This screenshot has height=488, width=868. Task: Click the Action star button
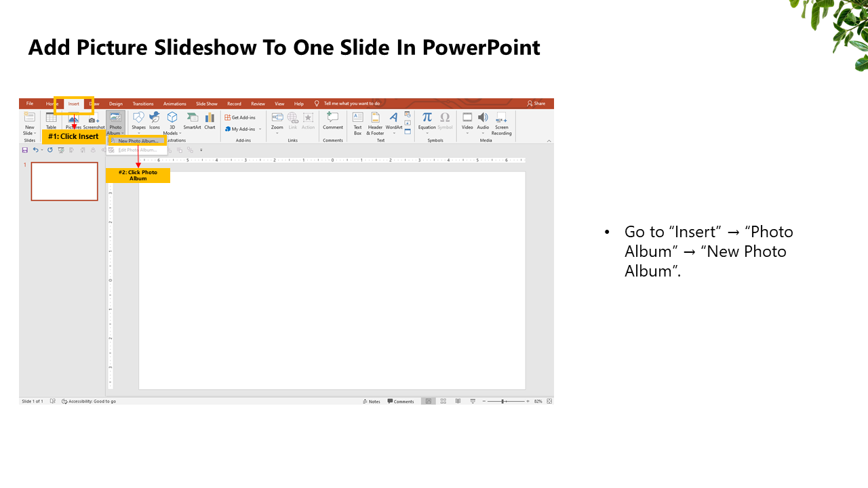click(308, 121)
